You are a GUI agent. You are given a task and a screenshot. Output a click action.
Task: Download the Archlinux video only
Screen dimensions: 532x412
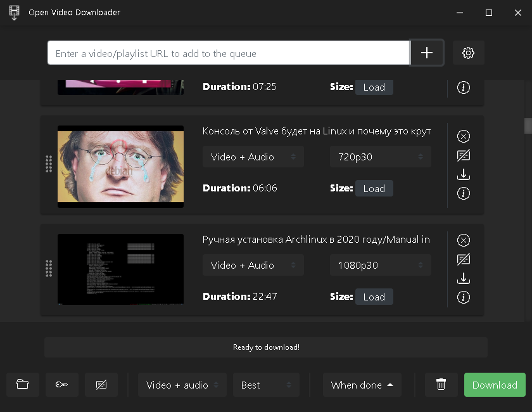coord(464,278)
